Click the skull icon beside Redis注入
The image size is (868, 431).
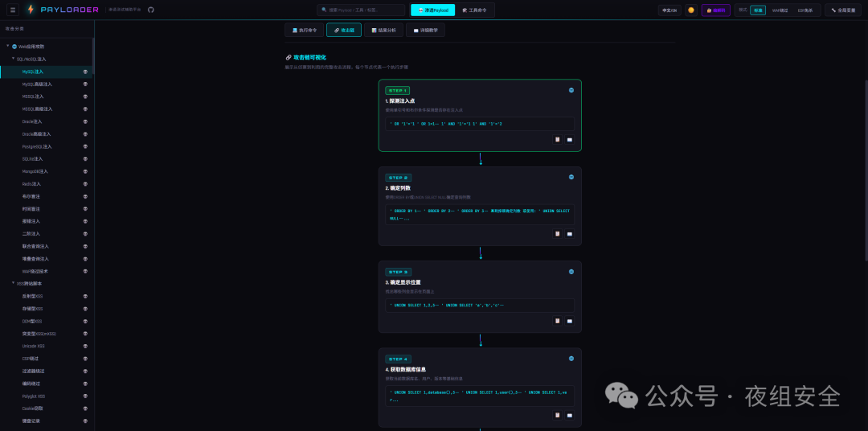pos(85,184)
